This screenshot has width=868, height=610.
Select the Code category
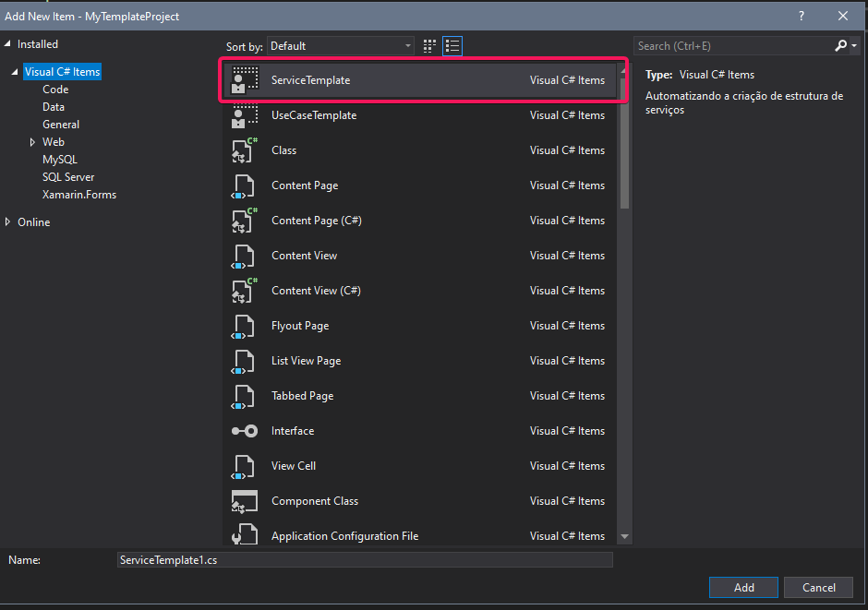coord(55,89)
